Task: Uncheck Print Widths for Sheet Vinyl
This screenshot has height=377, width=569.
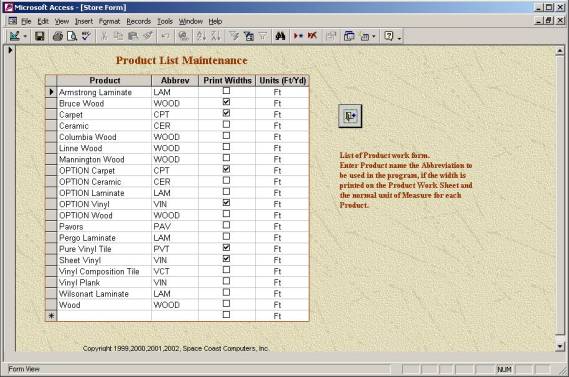Action: coord(226,259)
